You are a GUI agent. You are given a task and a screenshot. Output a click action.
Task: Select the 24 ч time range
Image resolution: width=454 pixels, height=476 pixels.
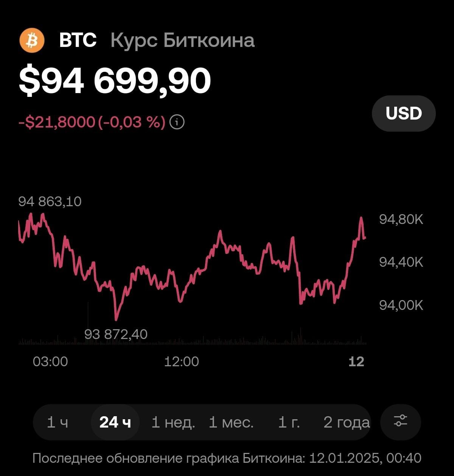pos(115,422)
